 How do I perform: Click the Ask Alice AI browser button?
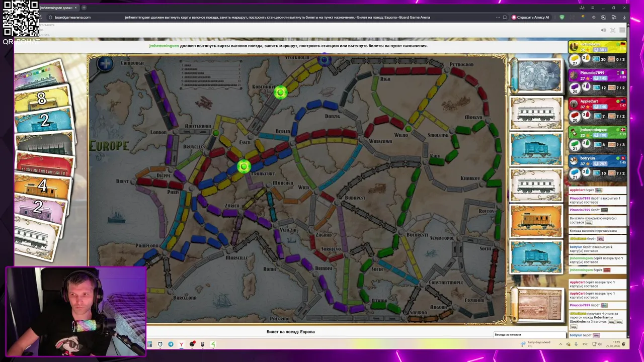pos(530,17)
